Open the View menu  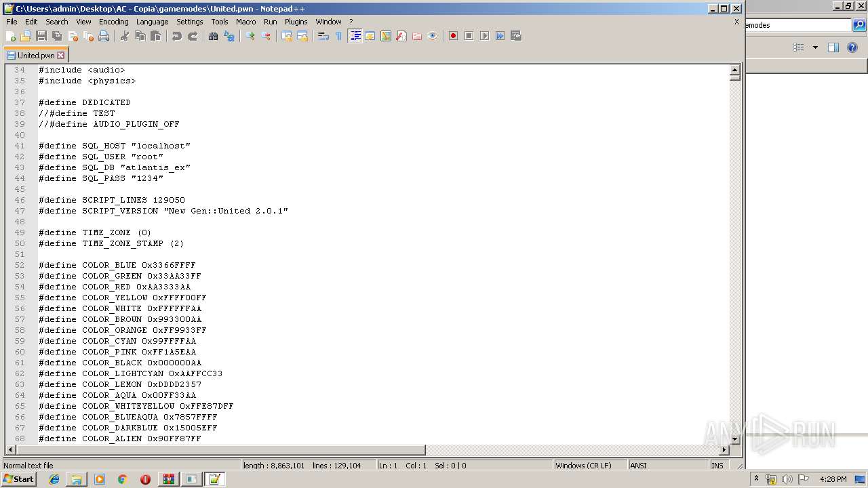pos(83,22)
